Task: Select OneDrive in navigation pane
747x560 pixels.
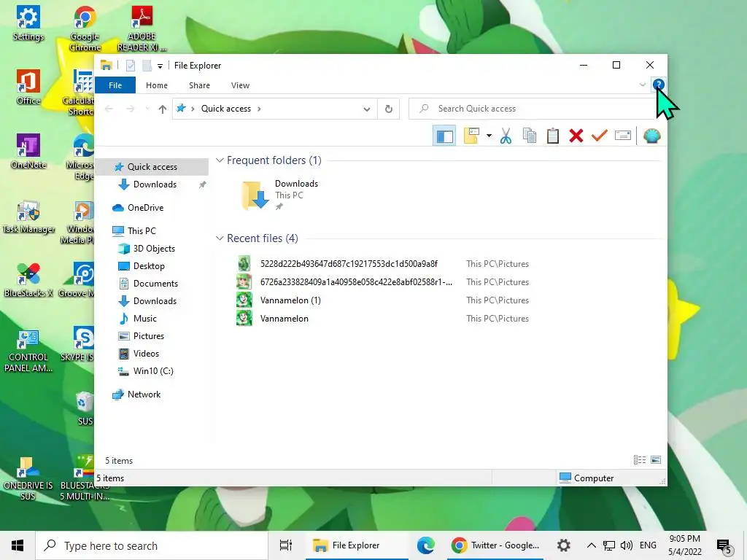Action: pos(145,208)
